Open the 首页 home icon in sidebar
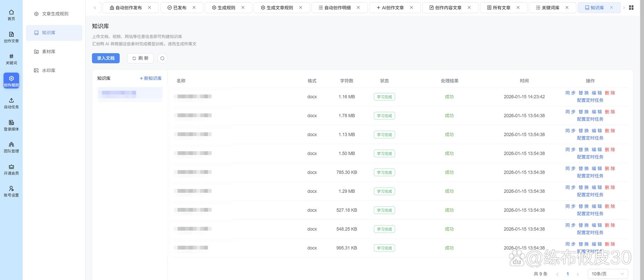Screen dimensions: 644x280 [x=11, y=12]
